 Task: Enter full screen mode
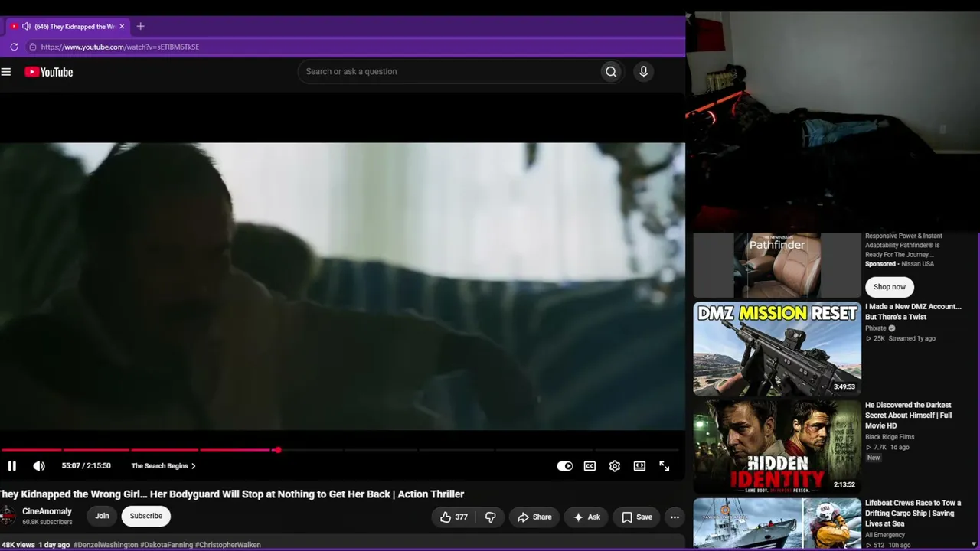click(665, 466)
